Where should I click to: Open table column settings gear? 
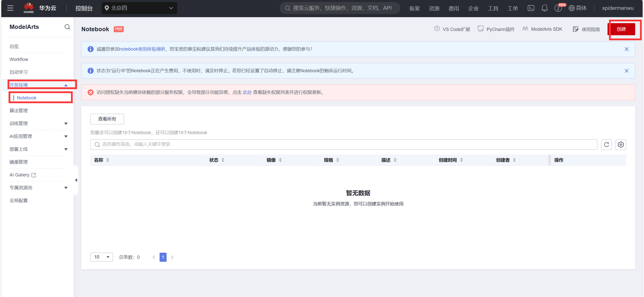(x=621, y=144)
